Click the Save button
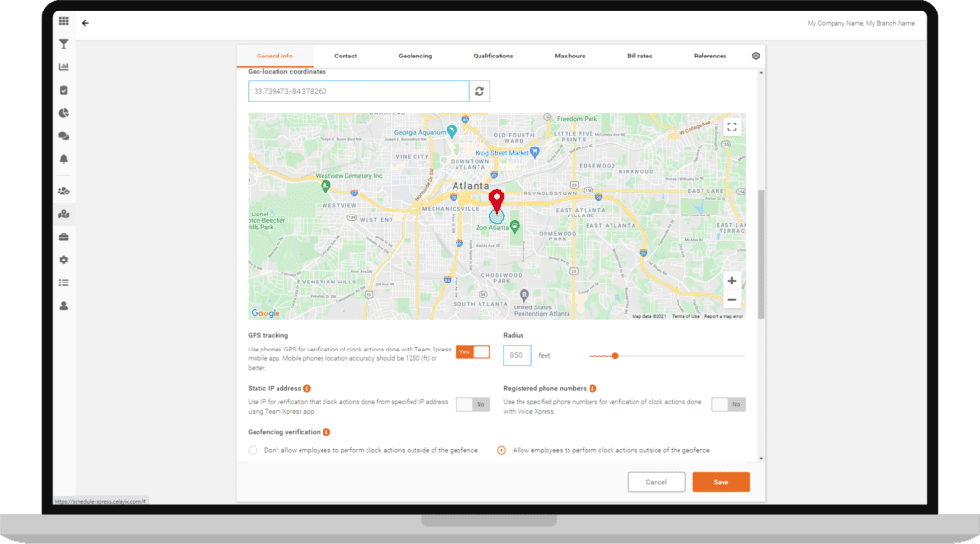This screenshot has width=980, height=544. tap(721, 482)
